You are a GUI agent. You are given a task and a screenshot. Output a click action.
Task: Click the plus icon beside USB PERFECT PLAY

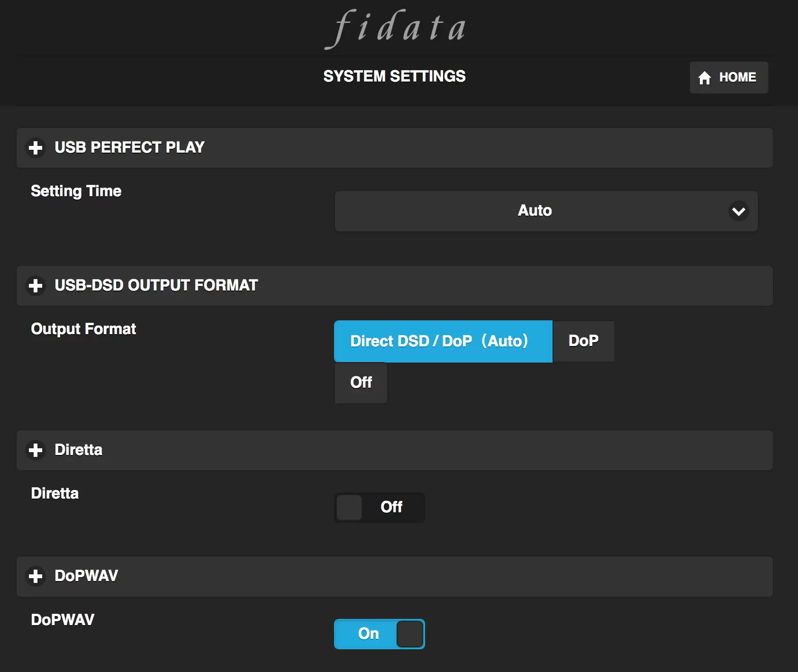[x=36, y=147]
